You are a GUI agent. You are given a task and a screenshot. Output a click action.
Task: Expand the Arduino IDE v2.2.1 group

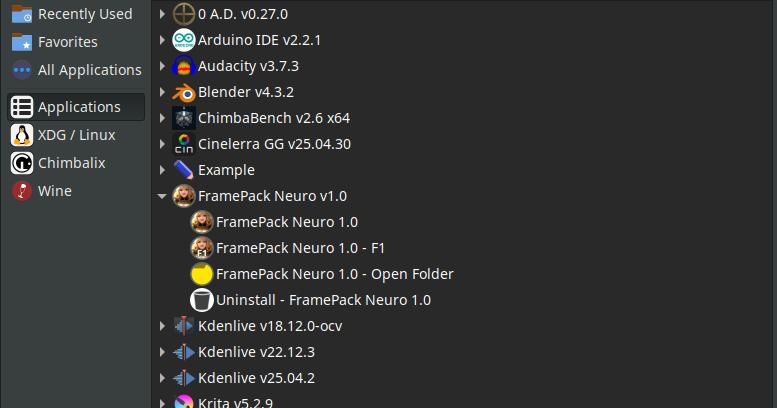coord(162,40)
